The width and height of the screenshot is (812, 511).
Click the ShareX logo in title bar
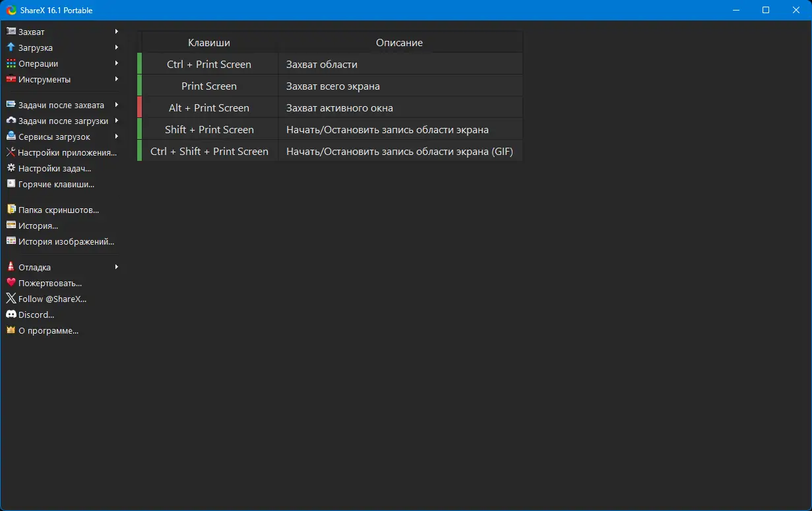pos(11,10)
